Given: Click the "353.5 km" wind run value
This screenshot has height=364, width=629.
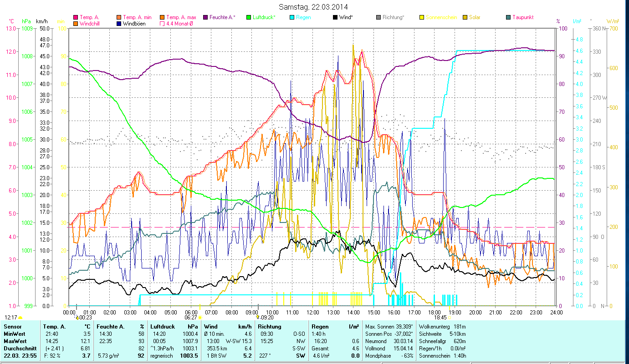Looking at the screenshot, I should point(216,349).
